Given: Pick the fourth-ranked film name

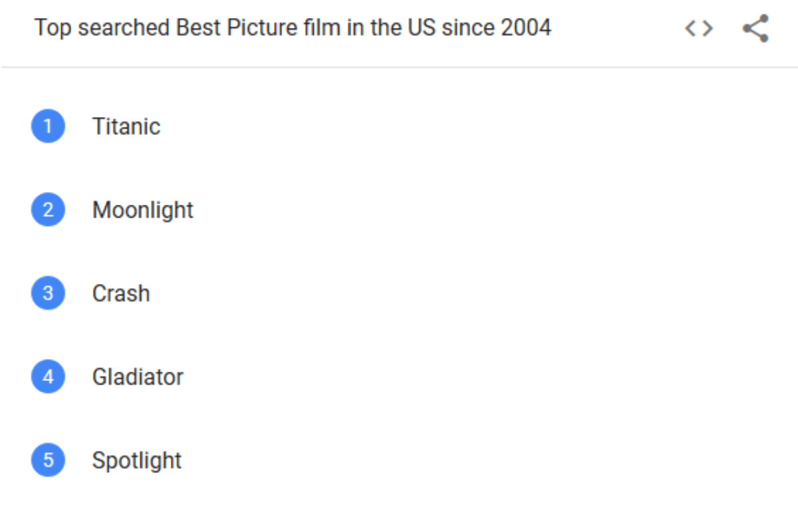Looking at the screenshot, I should click(138, 377).
